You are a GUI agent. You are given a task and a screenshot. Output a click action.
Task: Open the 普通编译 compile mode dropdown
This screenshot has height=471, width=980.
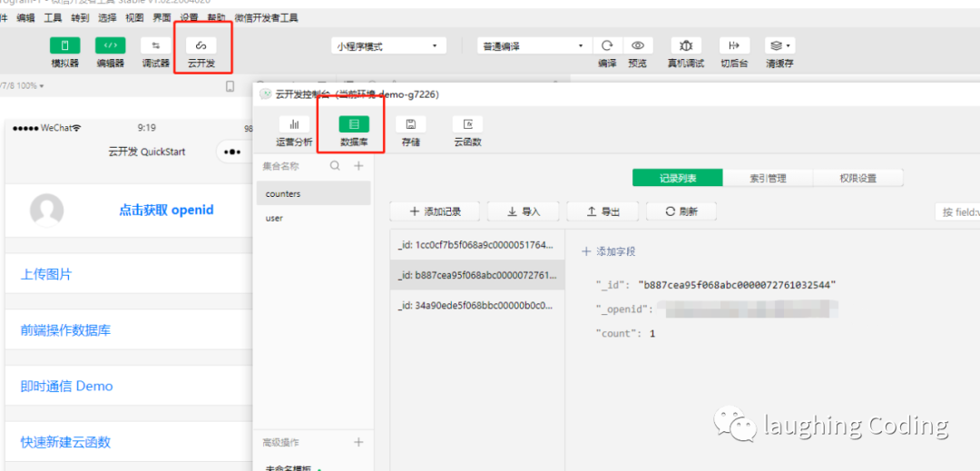[x=534, y=46]
